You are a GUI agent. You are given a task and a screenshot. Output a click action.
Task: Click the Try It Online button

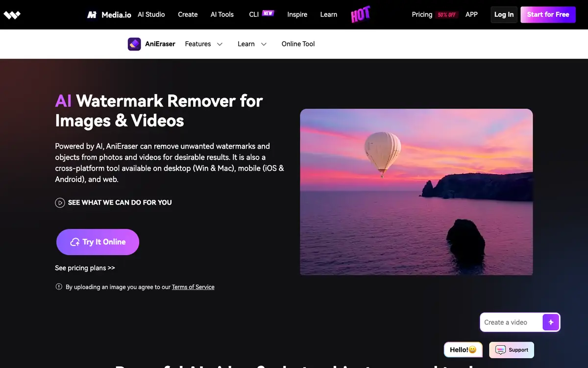[98, 242]
